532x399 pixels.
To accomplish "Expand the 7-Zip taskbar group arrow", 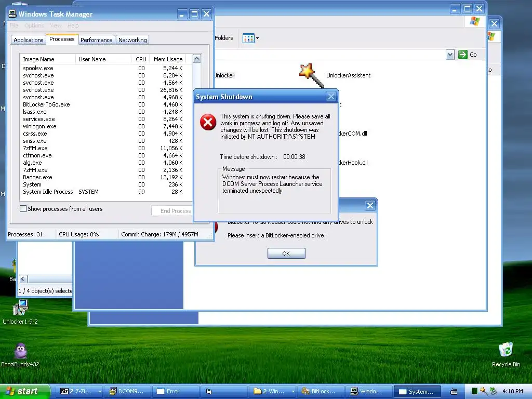I will point(100,391).
